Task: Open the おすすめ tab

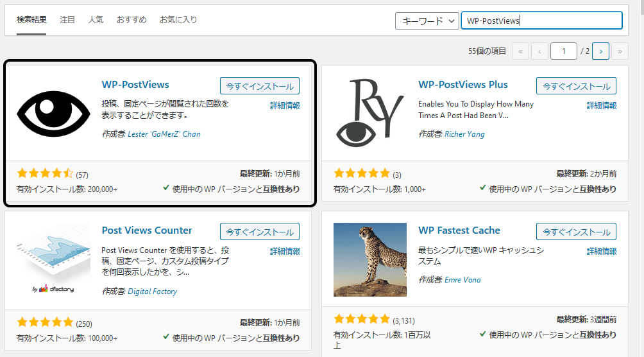Action: coord(131,20)
